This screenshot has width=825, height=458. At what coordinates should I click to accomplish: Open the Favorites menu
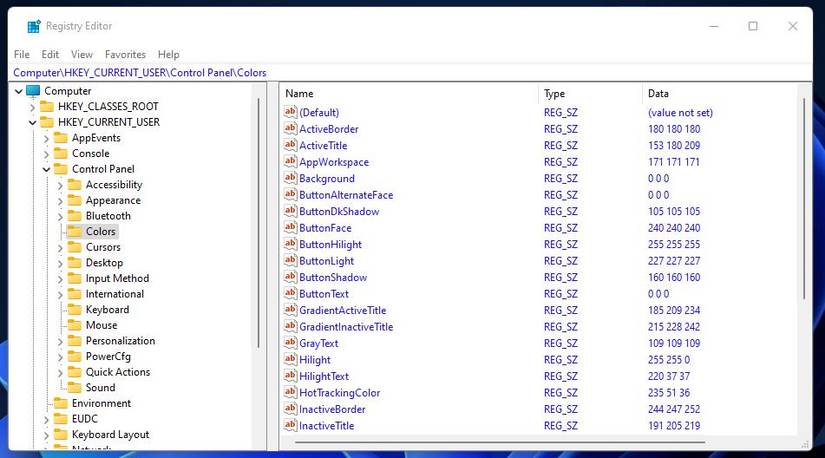(x=125, y=54)
